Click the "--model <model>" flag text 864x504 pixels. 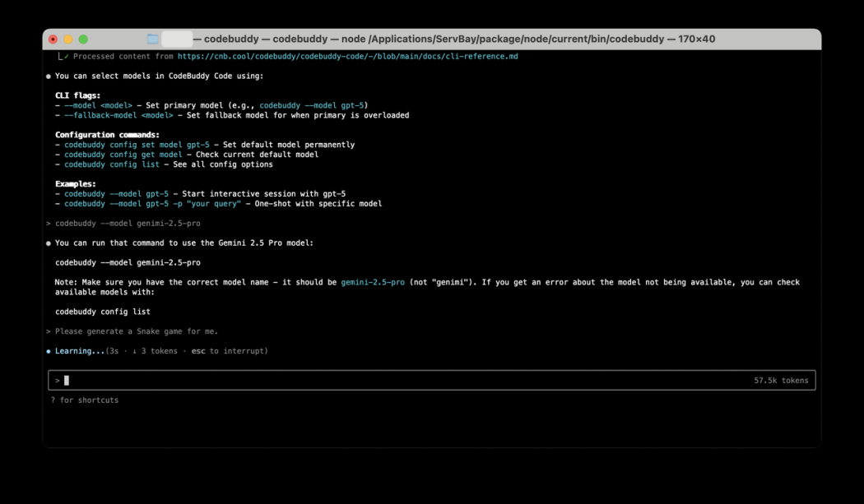[x=98, y=105]
